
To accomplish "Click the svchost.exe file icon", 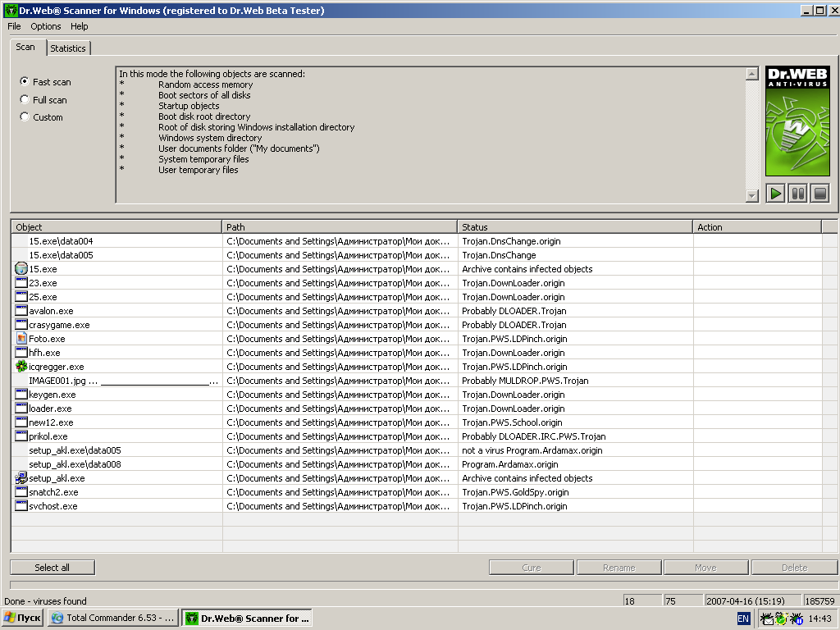I will click(21, 505).
